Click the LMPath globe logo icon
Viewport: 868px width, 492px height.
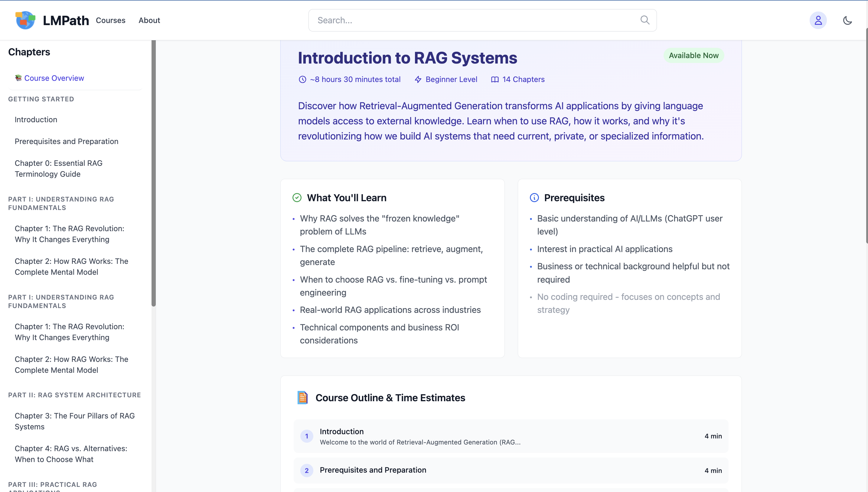tap(25, 20)
